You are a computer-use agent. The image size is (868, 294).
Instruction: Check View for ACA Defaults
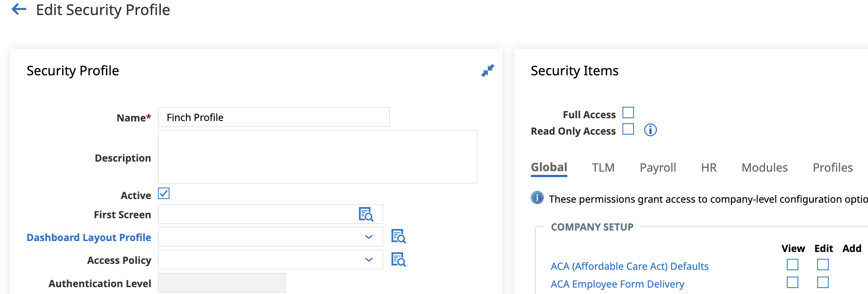(x=793, y=265)
